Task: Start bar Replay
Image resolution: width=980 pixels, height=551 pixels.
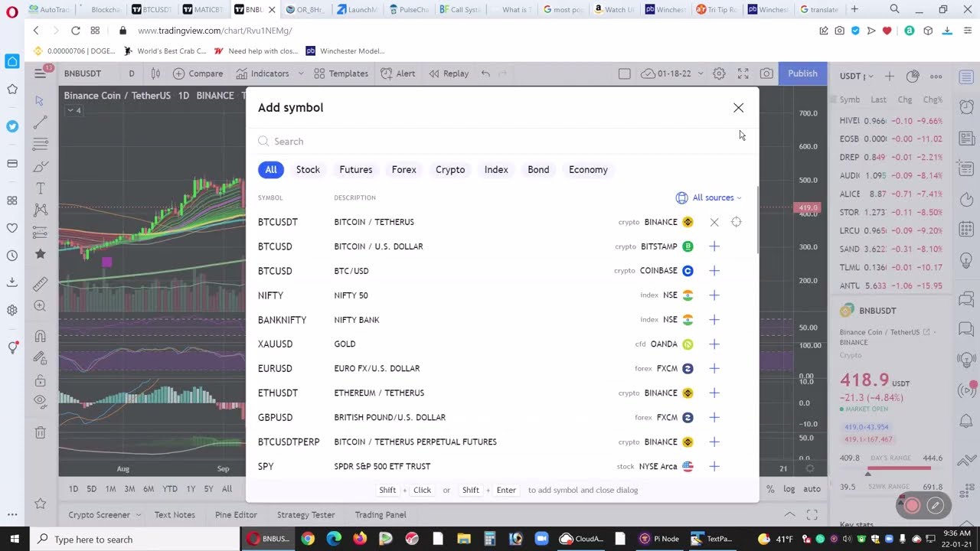Action: click(x=449, y=73)
